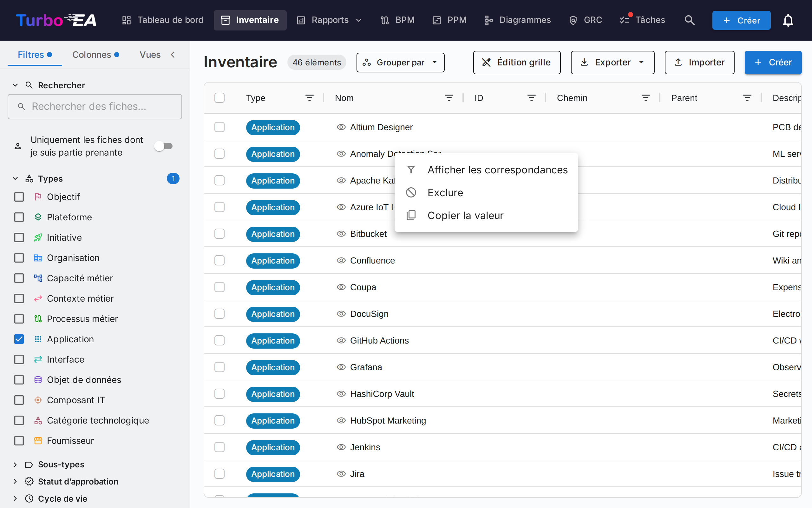812x508 pixels.
Task: Uncheck the Application type filter
Action: (x=19, y=339)
